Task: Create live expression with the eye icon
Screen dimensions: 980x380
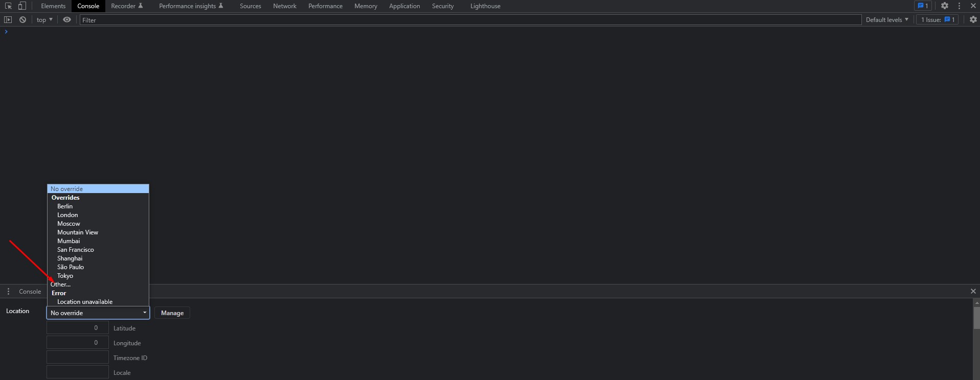Action: 67,19
